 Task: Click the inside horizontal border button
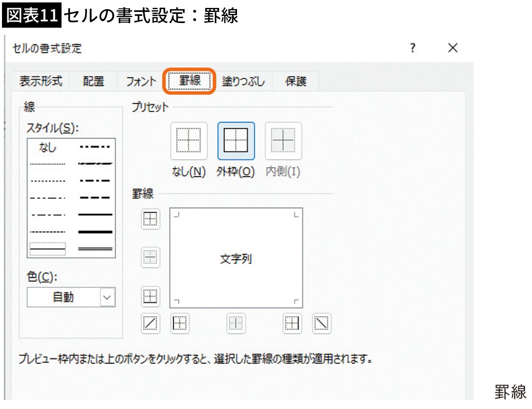[x=150, y=257]
